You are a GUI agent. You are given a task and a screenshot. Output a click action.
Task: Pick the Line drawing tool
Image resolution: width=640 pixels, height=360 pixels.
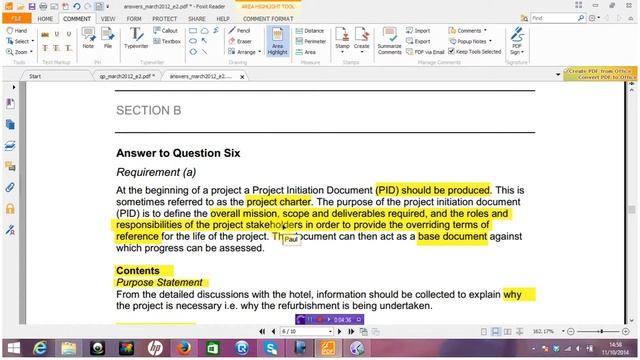point(204,52)
